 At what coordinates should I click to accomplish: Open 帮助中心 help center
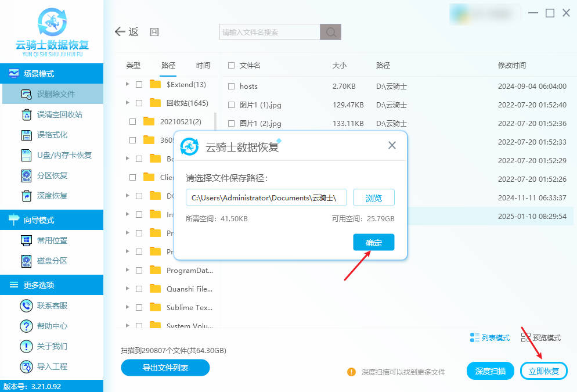pyautogui.click(x=26, y=326)
